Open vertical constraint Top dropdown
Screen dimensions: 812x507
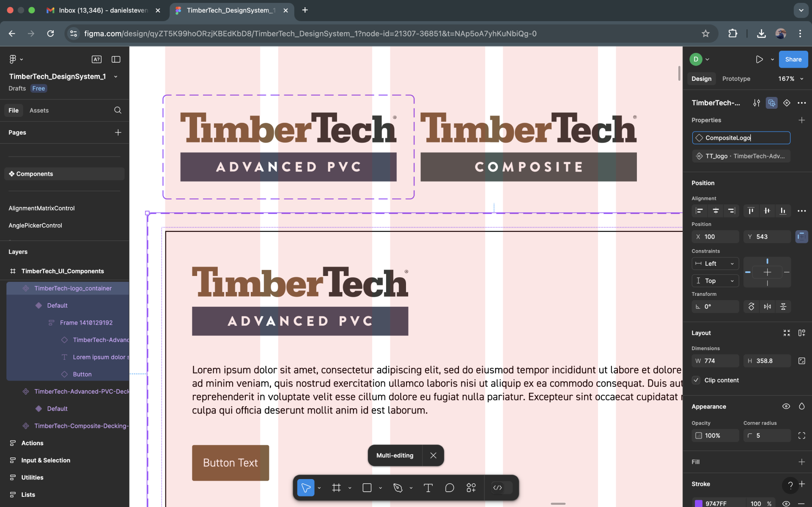pyautogui.click(x=715, y=281)
